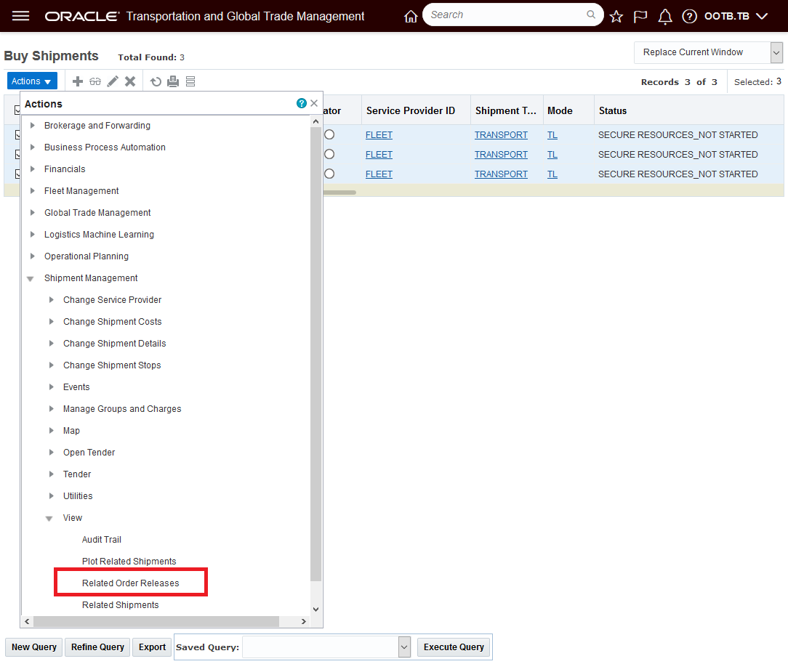Open the OOTB.TB user menu
Viewport: 788px width, 672px height.
click(736, 16)
